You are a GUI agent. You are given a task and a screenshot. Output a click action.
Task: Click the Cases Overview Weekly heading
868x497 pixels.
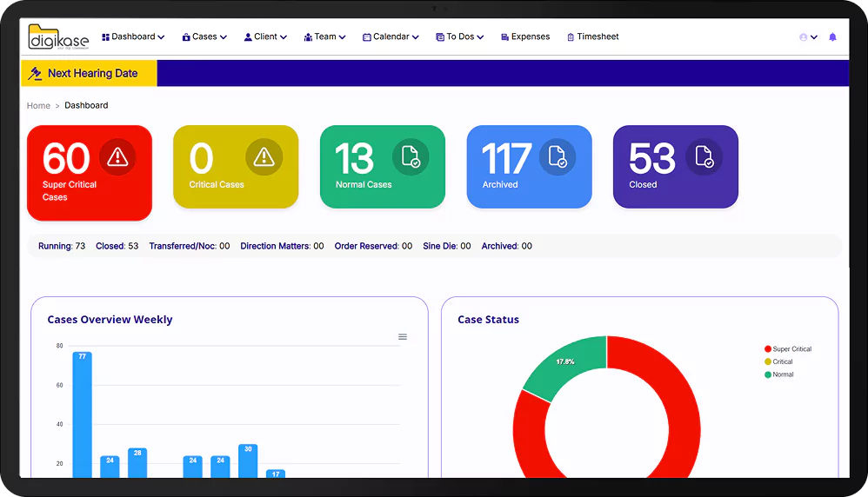click(110, 320)
